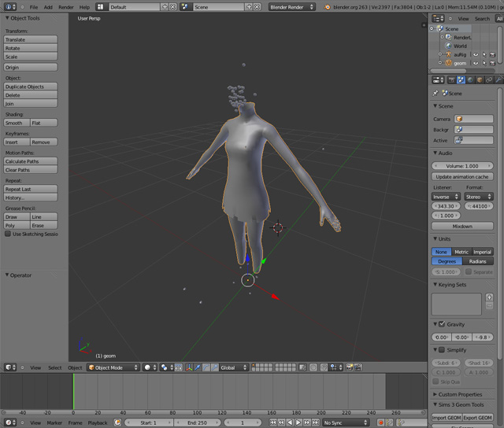Click the auRig armature icon in outliner

pyautogui.click(x=448, y=54)
